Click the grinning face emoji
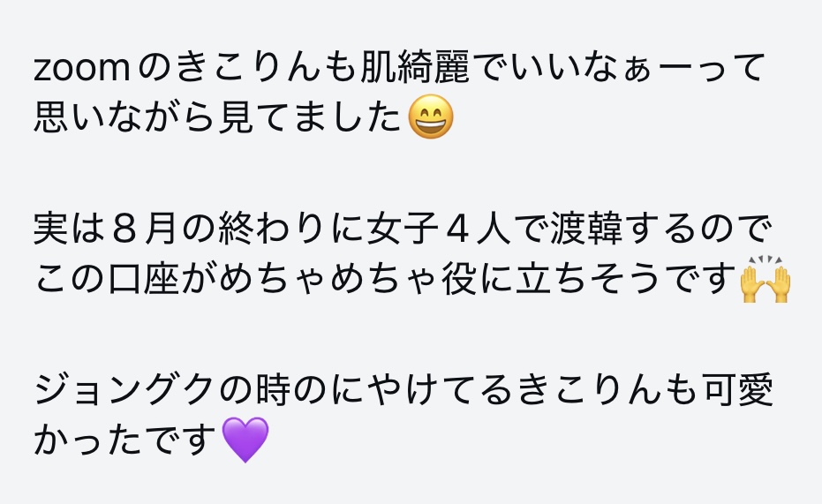The width and height of the screenshot is (822, 504). (x=430, y=117)
